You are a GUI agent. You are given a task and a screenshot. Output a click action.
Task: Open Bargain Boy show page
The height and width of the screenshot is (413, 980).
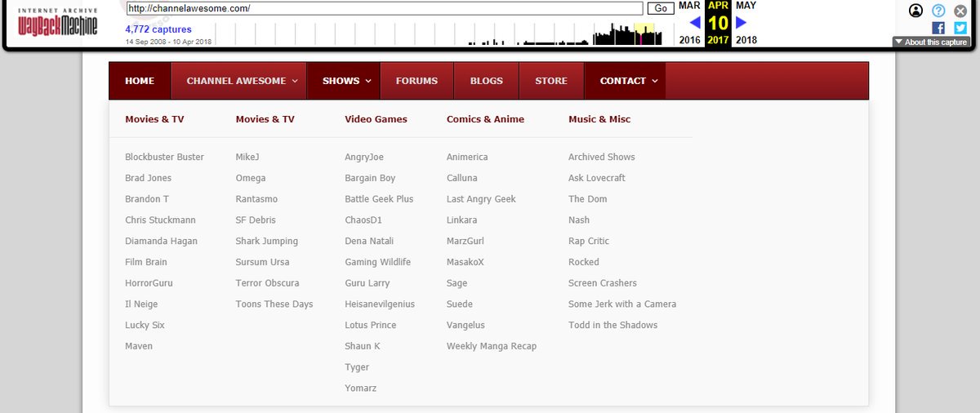(370, 178)
